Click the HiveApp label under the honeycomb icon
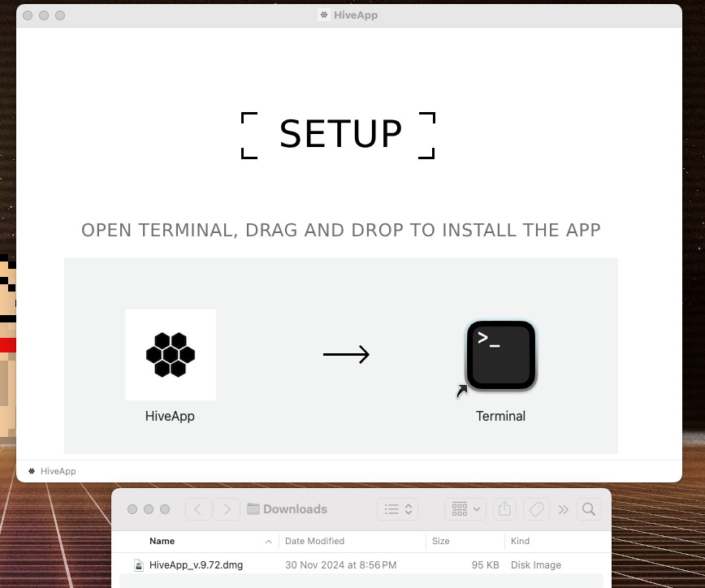This screenshot has height=588, width=705. (170, 417)
